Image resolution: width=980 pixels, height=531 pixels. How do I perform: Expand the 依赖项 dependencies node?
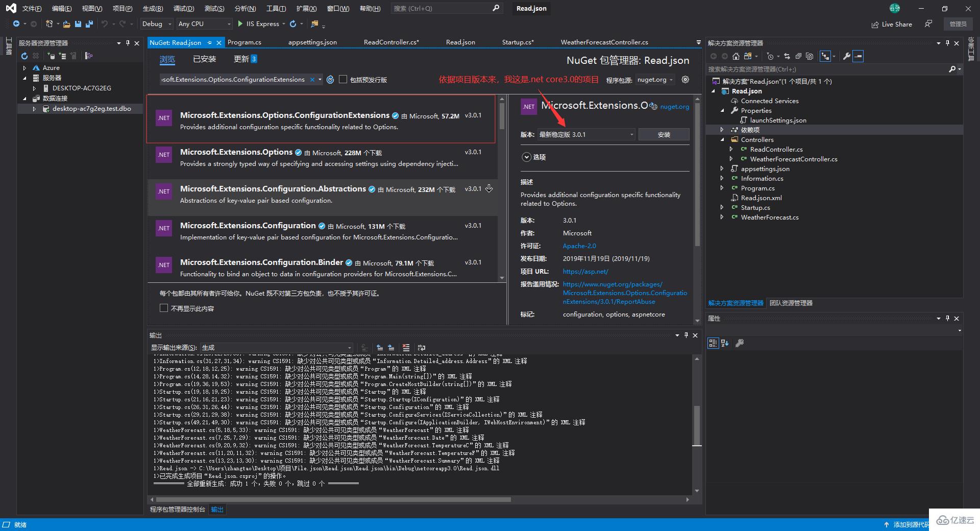[x=722, y=130]
